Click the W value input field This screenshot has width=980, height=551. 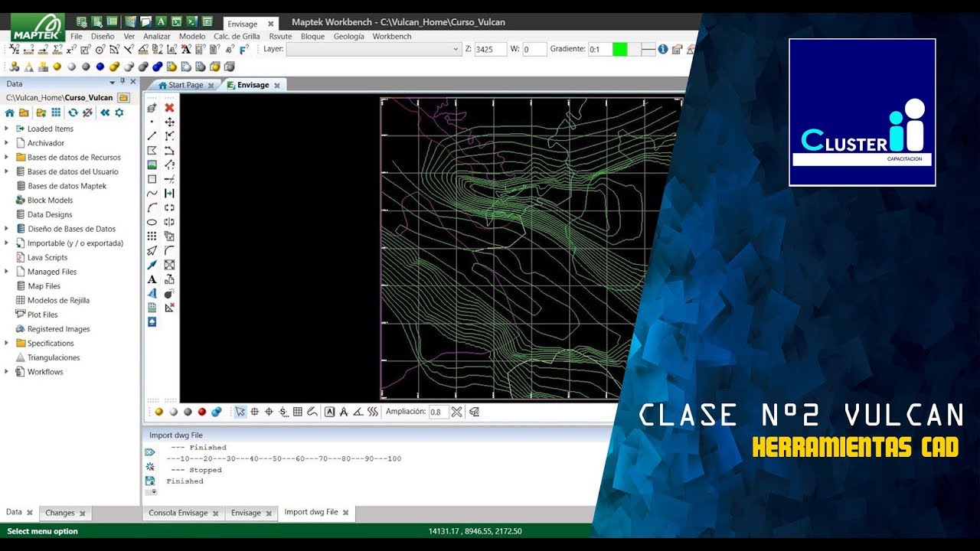point(535,49)
